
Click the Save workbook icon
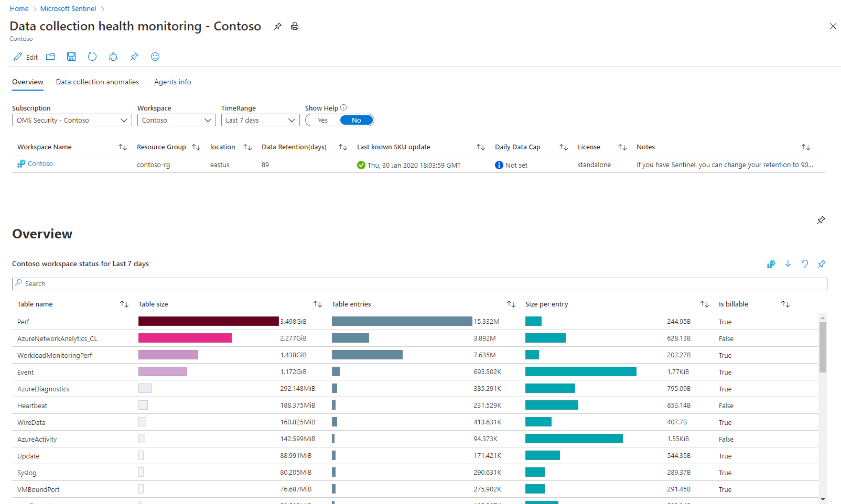tap(71, 57)
